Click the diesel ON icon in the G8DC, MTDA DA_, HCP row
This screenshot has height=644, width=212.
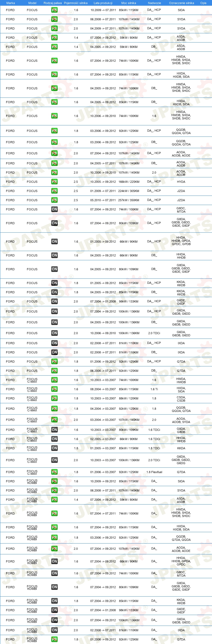(x=54, y=209)
